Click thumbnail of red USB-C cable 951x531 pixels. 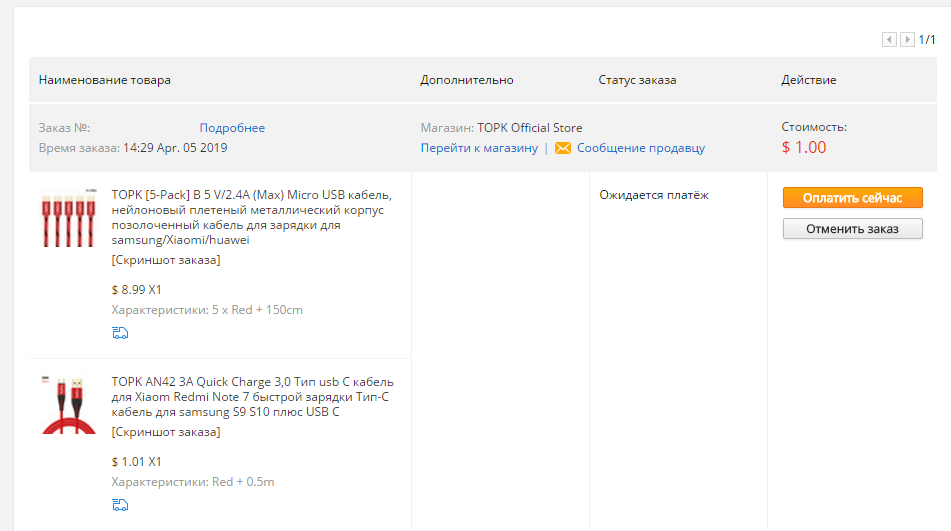[x=69, y=405]
